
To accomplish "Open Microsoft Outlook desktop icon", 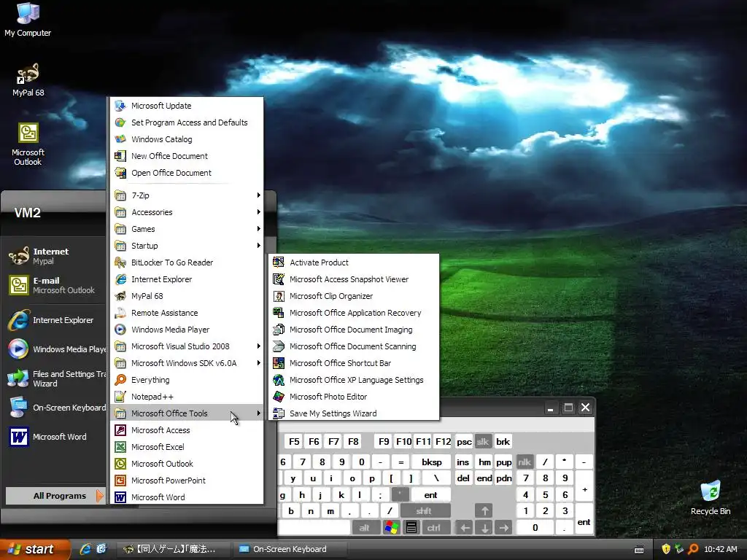I will coord(28,144).
